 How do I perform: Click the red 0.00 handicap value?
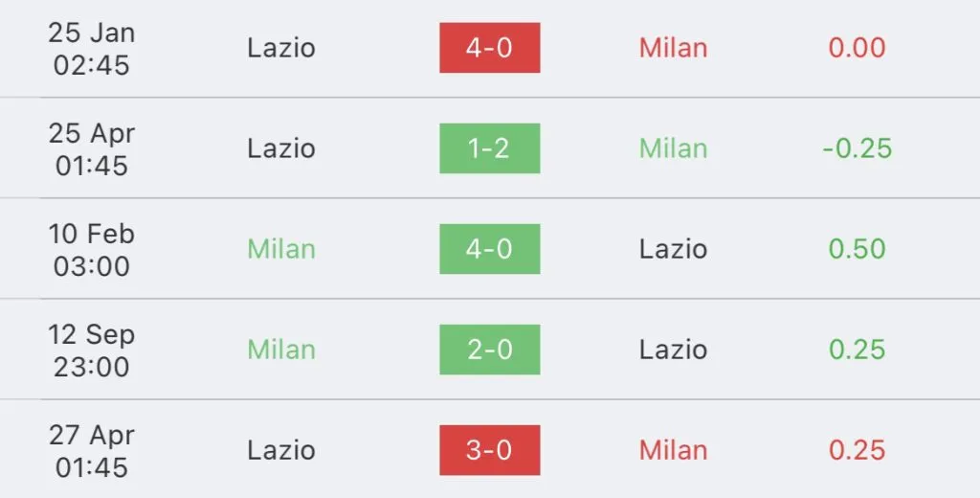coord(857,48)
